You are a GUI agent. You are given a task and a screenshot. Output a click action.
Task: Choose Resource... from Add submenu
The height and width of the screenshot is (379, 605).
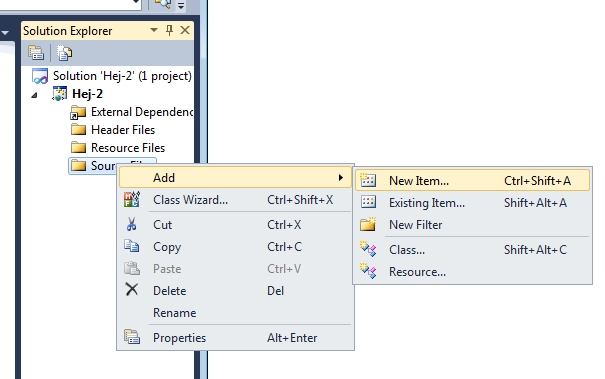472,272
